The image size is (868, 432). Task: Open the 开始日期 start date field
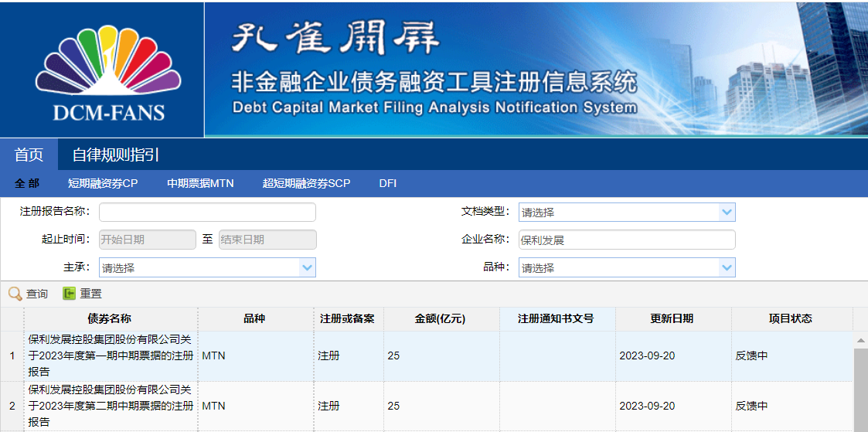pos(148,240)
